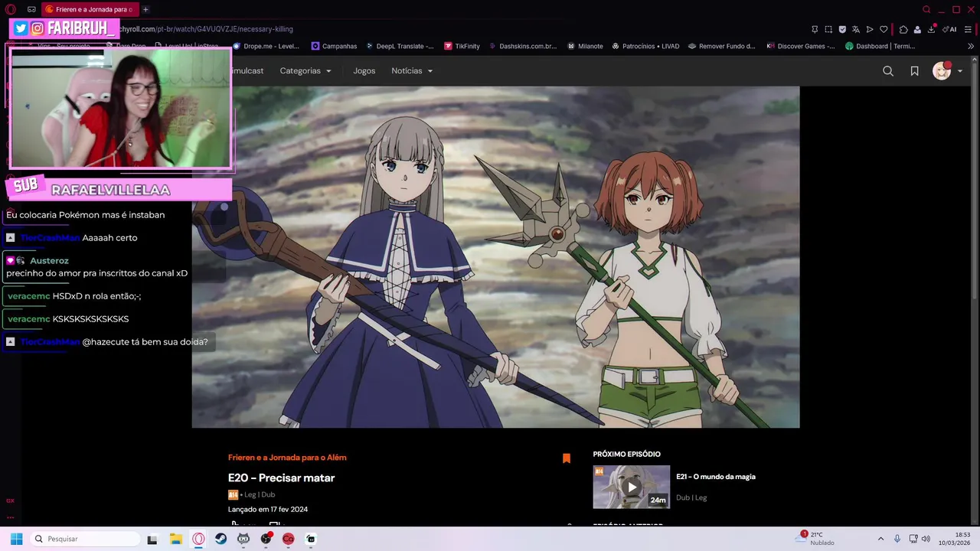Image resolution: width=980 pixels, height=551 pixels.
Task: Click the search tabs magnifier icon
Action: 926,9
